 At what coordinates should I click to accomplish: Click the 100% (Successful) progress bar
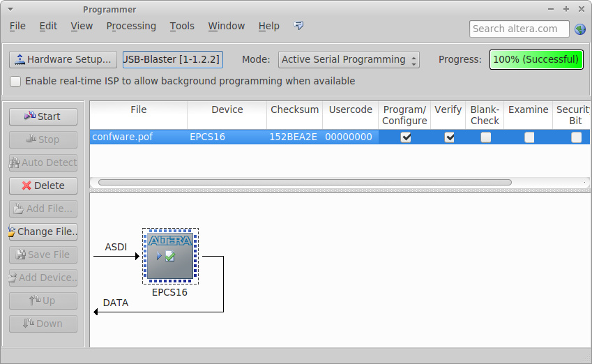point(536,60)
